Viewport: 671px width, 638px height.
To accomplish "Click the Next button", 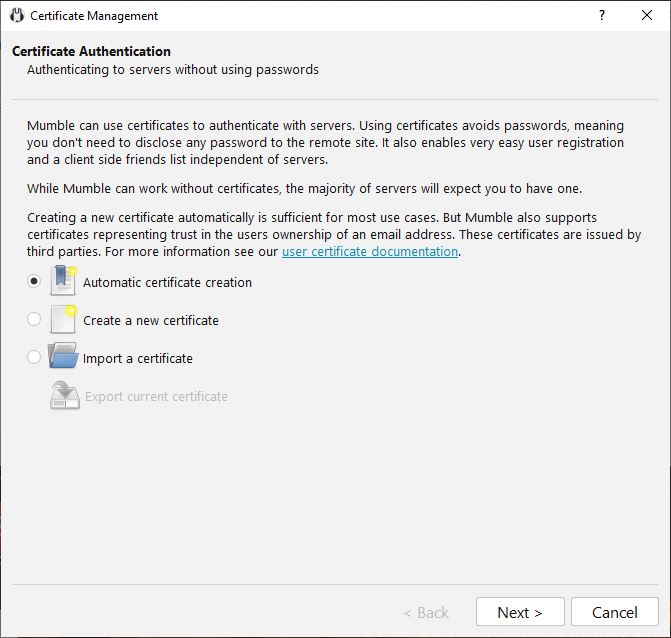I will tap(520, 612).
